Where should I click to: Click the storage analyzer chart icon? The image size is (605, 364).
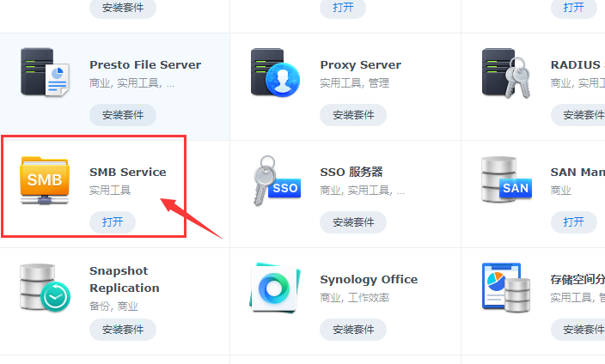(506, 288)
